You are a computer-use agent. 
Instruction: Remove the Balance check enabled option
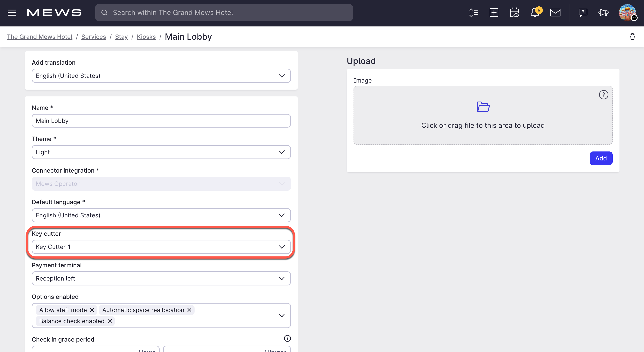point(110,321)
